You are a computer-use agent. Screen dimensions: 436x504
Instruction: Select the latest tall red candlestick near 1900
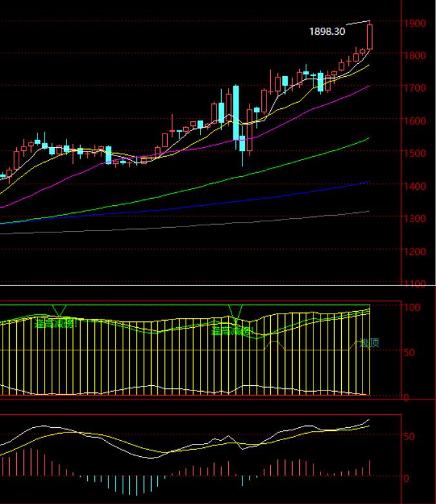pyautogui.click(x=370, y=37)
